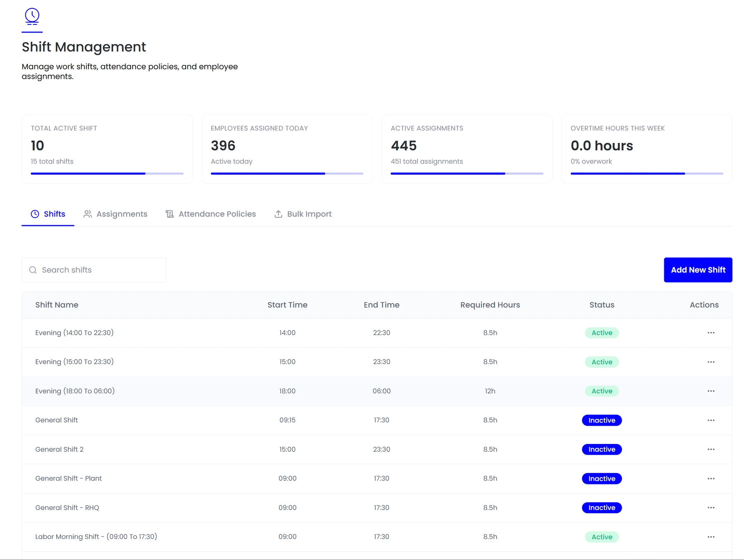
Task: Click the 09:15 start time cell
Action: click(x=287, y=420)
